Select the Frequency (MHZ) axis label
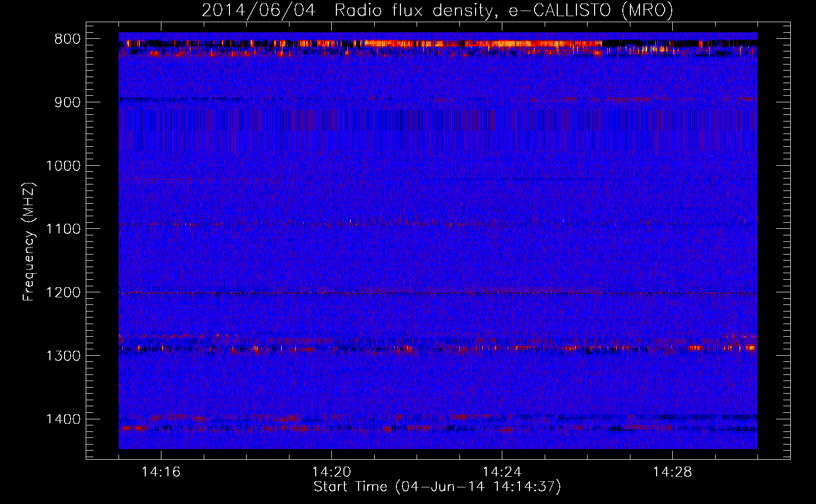 tap(29, 242)
